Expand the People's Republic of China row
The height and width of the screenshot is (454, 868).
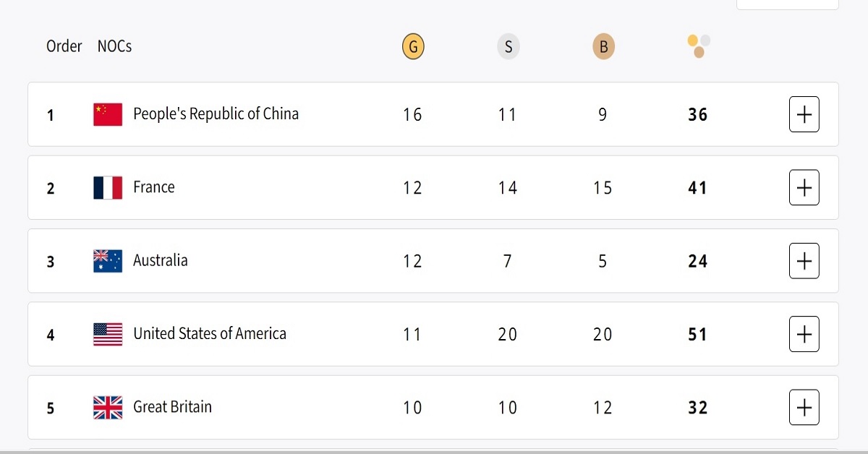pyautogui.click(x=804, y=114)
